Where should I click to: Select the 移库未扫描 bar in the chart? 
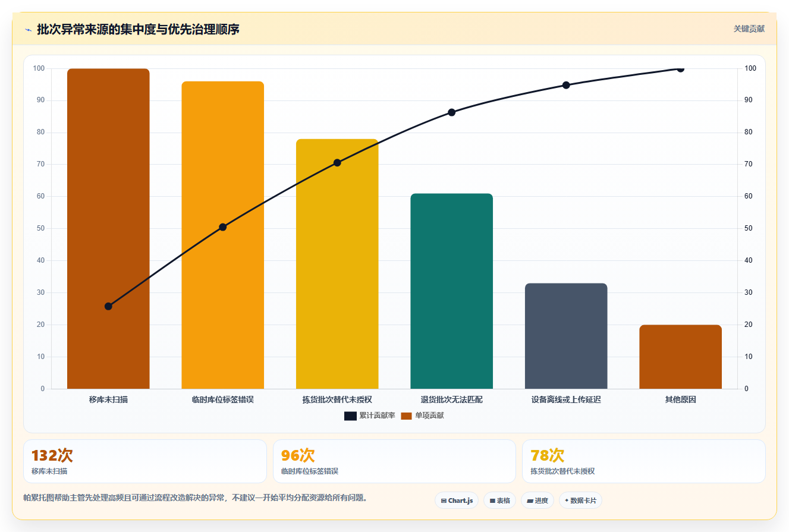point(108,229)
